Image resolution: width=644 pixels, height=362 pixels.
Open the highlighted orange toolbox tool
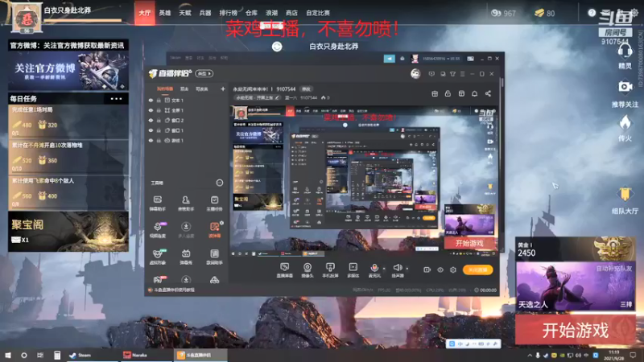pyautogui.click(x=214, y=230)
